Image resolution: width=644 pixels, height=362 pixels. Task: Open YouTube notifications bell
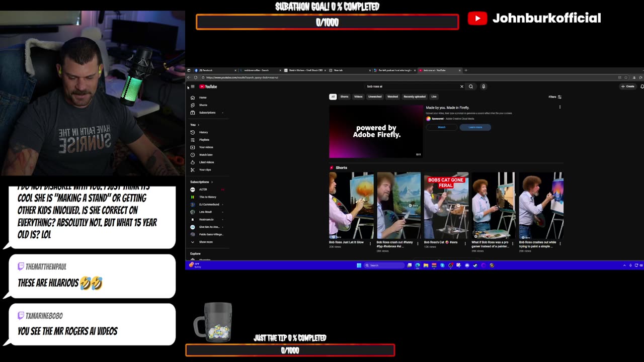[x=642, y=86]
